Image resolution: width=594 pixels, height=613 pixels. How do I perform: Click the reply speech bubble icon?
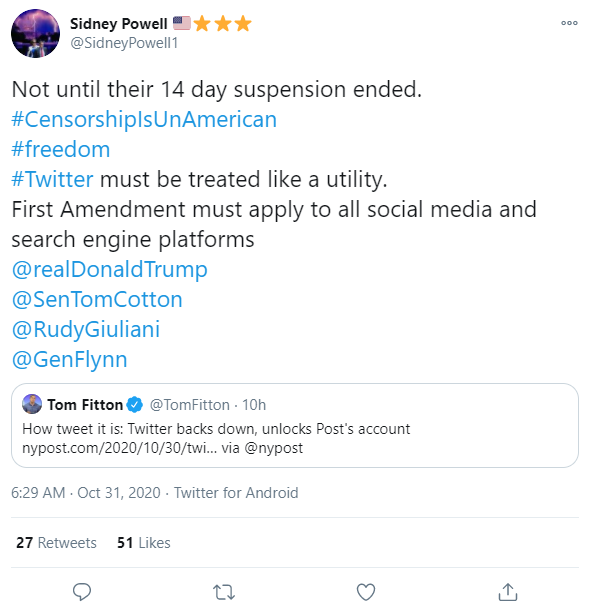pyautogui.click(x=82, y=592)
